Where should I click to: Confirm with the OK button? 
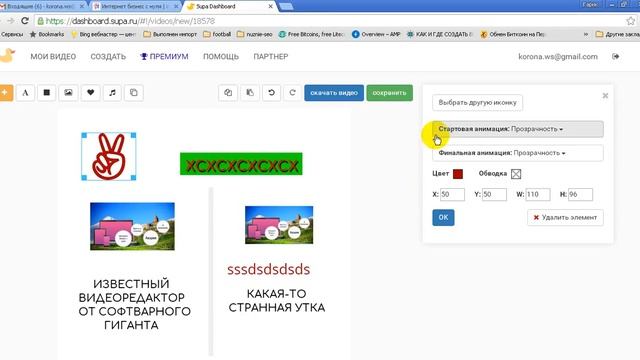(443, 217)
